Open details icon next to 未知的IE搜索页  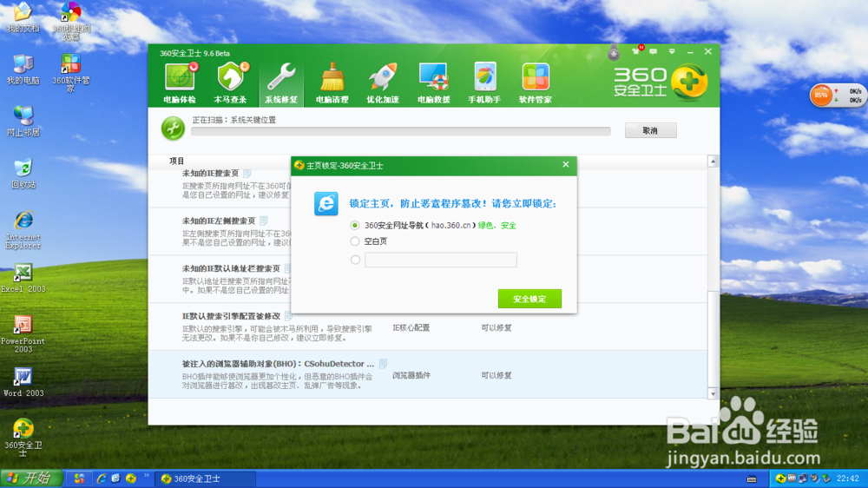(247, 174)
